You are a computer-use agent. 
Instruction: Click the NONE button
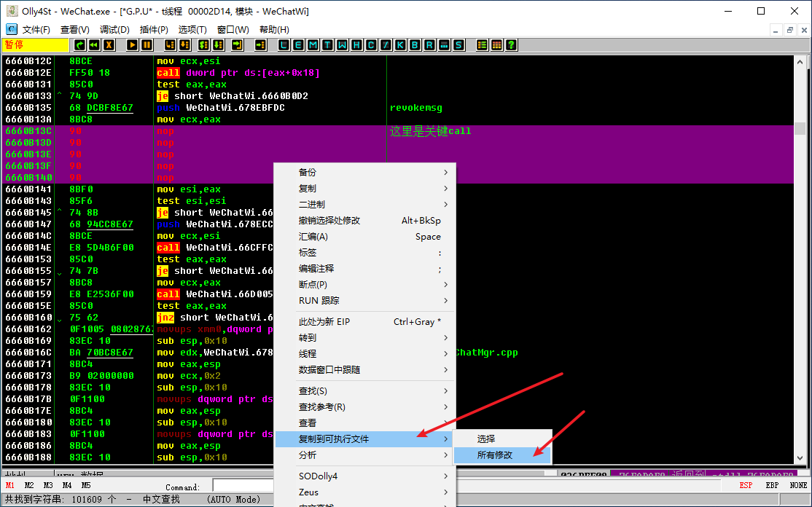click(798, 485)
